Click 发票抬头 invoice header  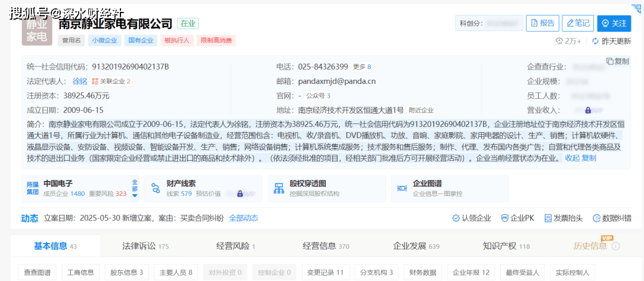(x=548, y=218)
